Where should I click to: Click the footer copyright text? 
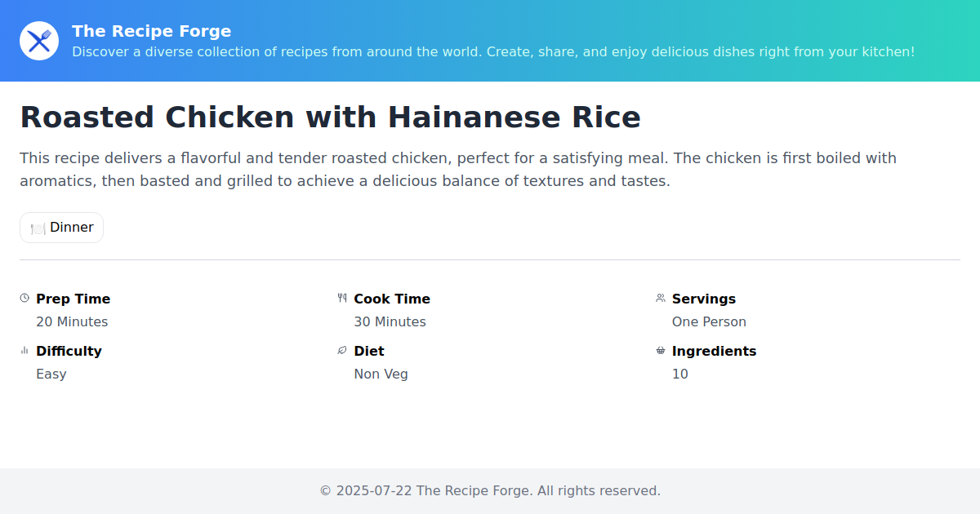[490, 490]
